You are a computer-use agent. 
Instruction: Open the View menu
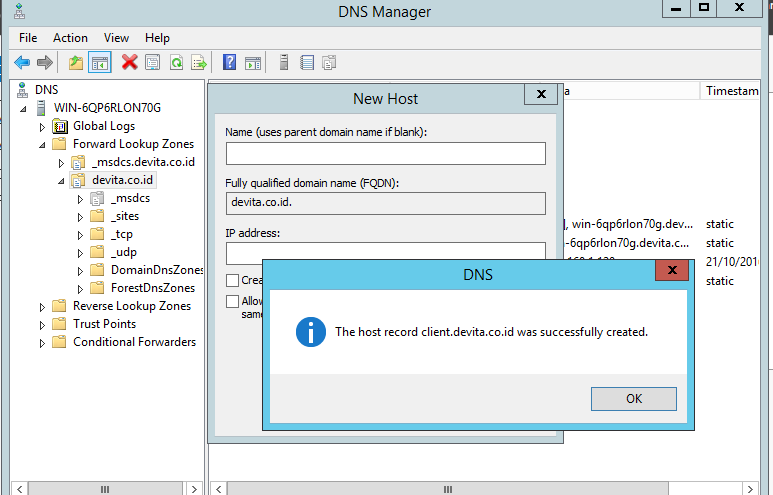pyautogui.click(x=116, y=38)
